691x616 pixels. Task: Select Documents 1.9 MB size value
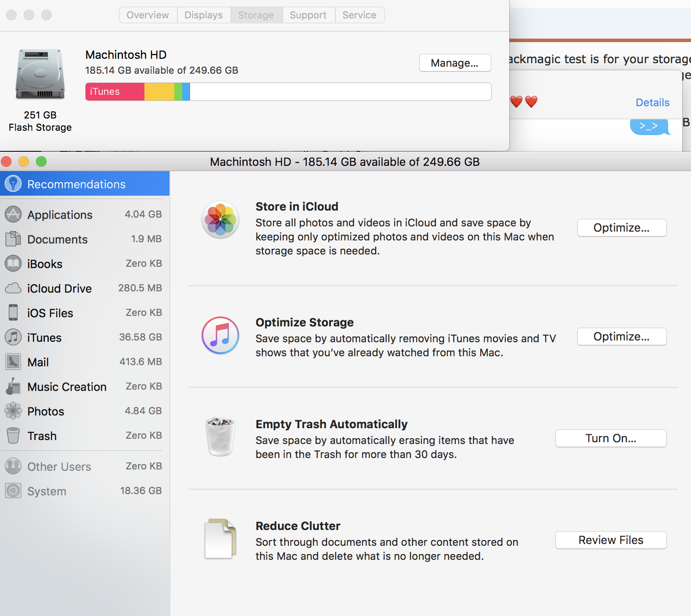point(146,239)
